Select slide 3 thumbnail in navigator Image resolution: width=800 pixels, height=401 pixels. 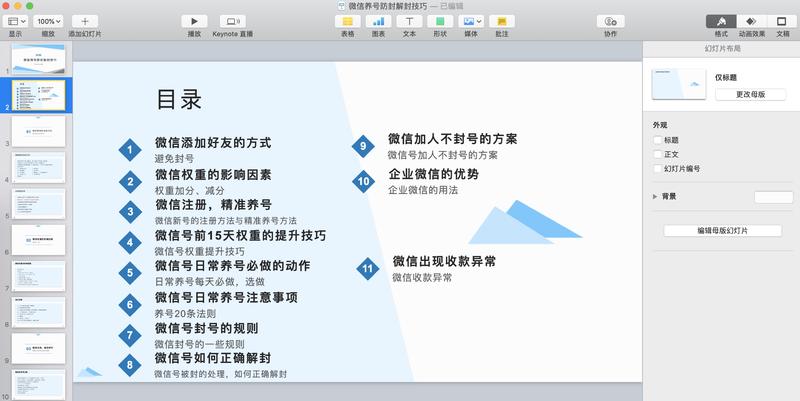[x=38, y=131]
